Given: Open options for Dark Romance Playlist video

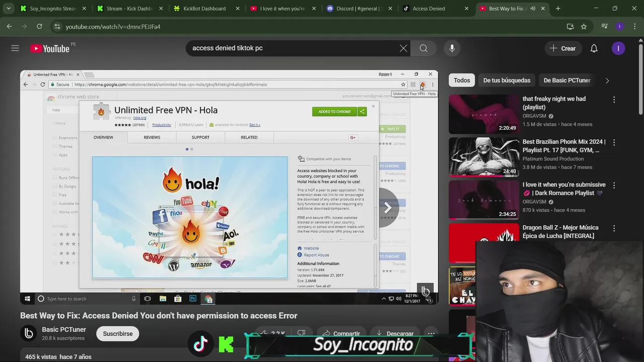Looking at the screenshot, I should point(614,186).
